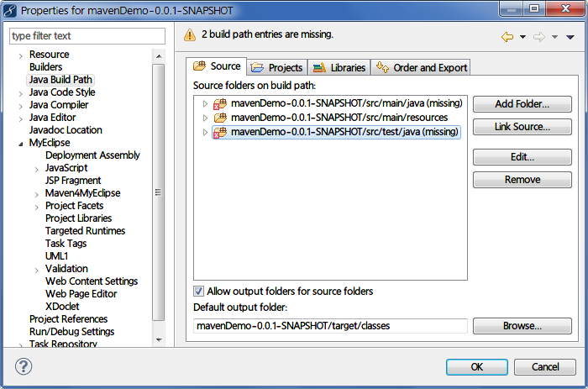The image size is (588, 389).
Task: Click the back navigation arrow icon
Action: click(507, 37)
